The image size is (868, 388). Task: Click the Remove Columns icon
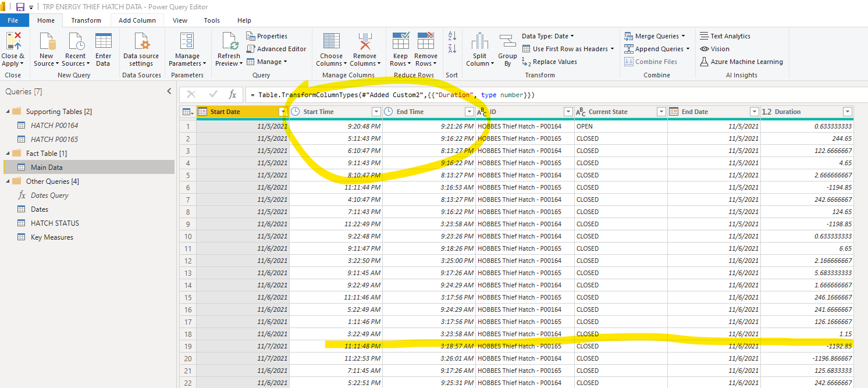coord(365,42)
